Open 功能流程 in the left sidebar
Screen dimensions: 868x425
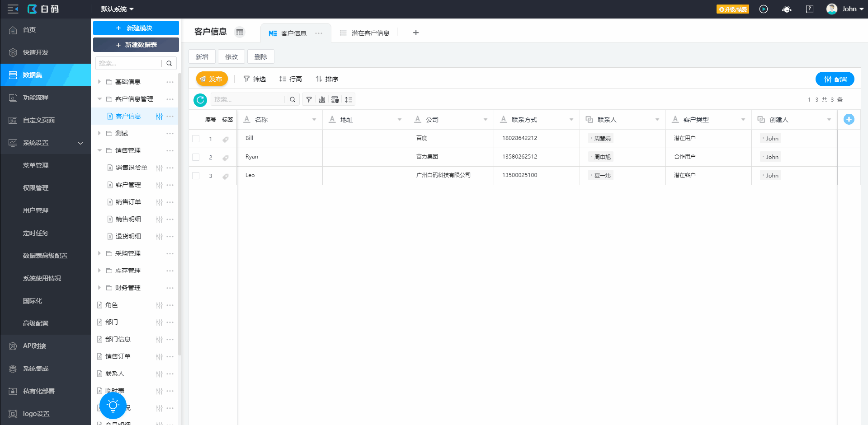click(x=36, y=98)
